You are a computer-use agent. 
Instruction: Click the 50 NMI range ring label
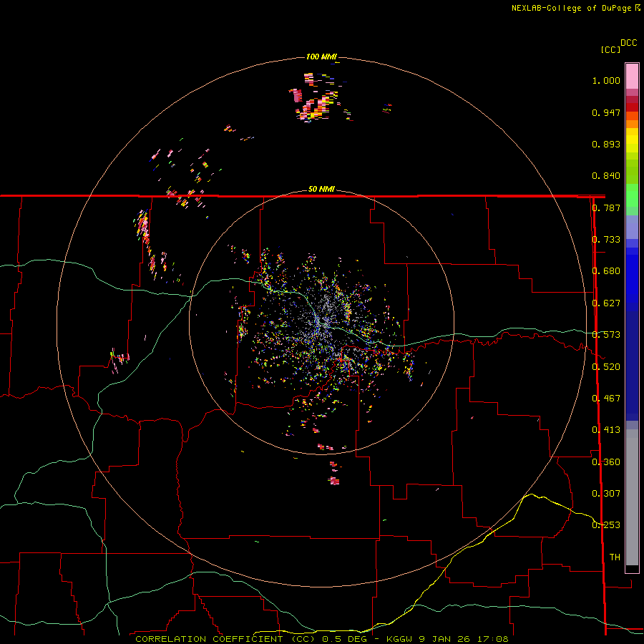(321, 189)
